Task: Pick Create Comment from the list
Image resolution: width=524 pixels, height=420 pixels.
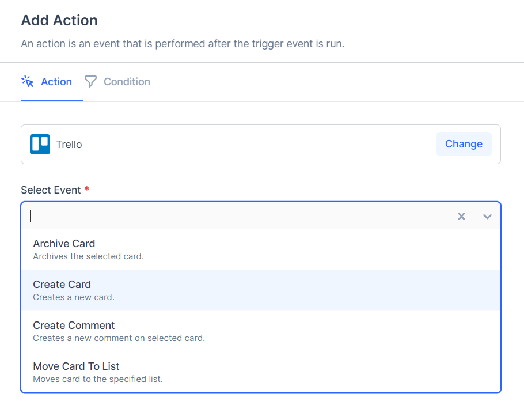Action: (74, 326)
